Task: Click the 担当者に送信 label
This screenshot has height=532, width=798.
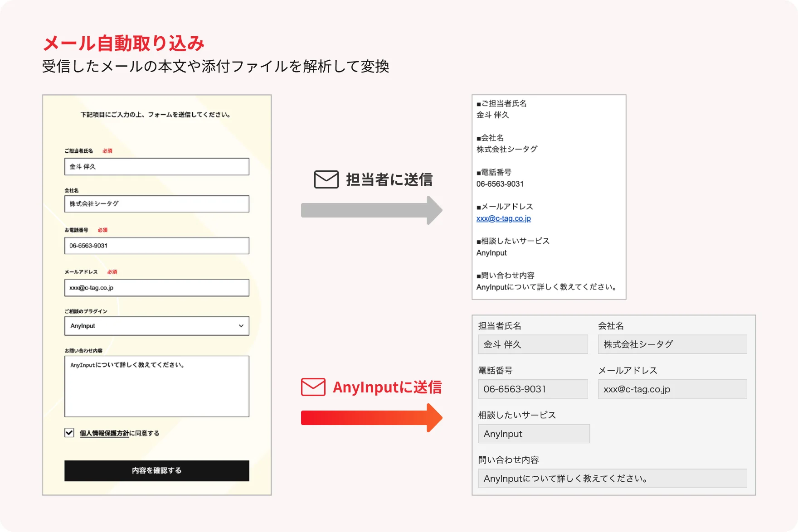Action: coord(389,179)
